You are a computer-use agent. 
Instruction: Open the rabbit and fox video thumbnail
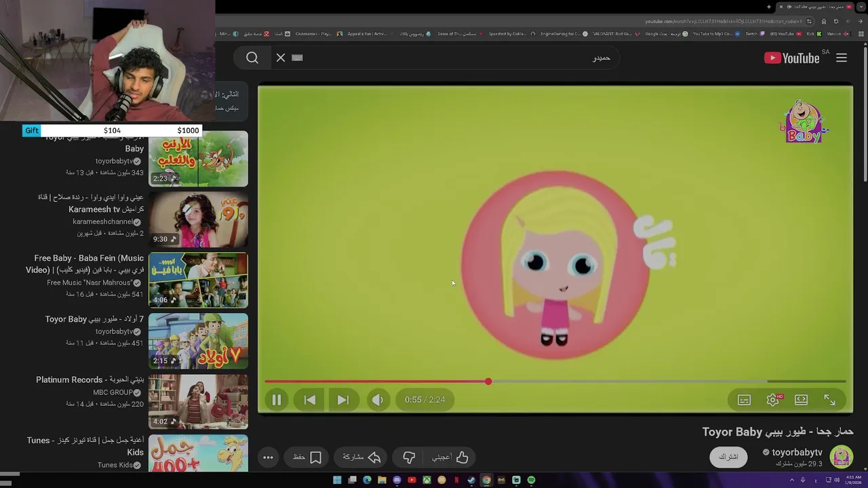click(198, 159)
